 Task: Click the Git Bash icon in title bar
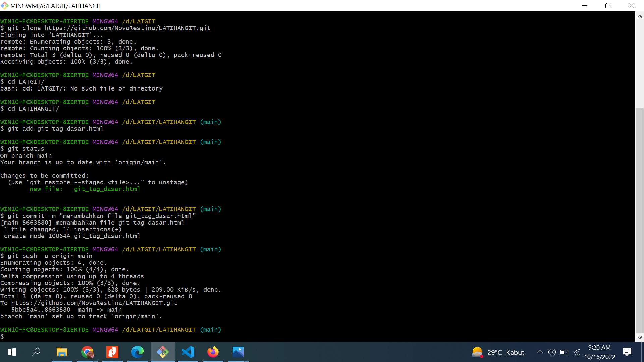5,6
